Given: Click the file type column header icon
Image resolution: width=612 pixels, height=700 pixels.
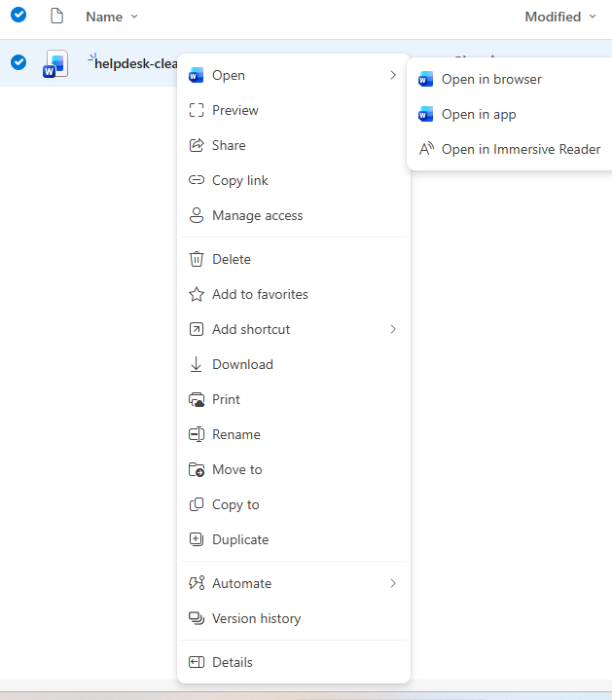Looking at the screenshot, I should 56,17.
